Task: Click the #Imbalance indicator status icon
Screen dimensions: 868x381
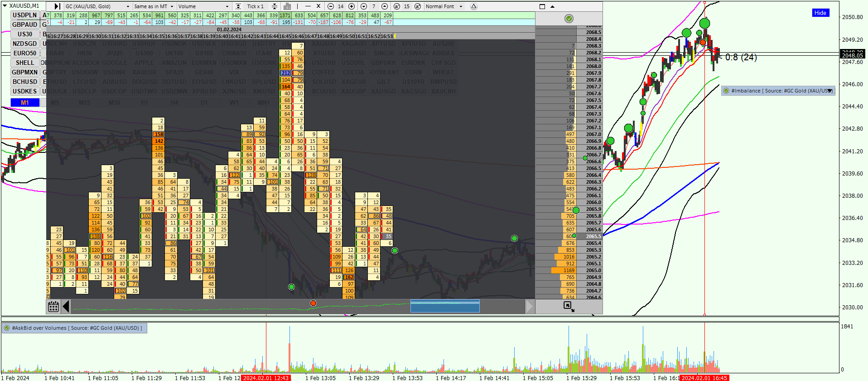Action: pos(726,91)
